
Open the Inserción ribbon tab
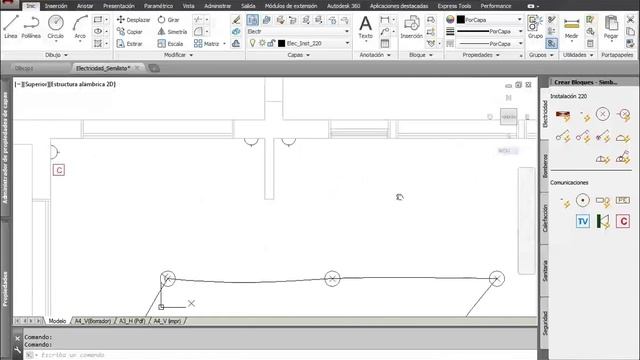coord(56,6)
